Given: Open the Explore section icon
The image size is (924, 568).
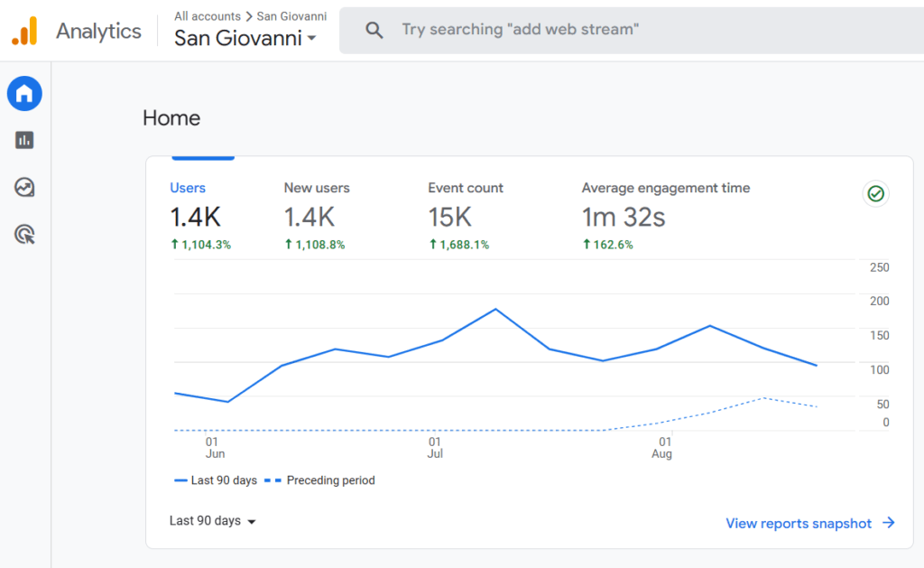Looking at the screenshot, I should point(24,187).
